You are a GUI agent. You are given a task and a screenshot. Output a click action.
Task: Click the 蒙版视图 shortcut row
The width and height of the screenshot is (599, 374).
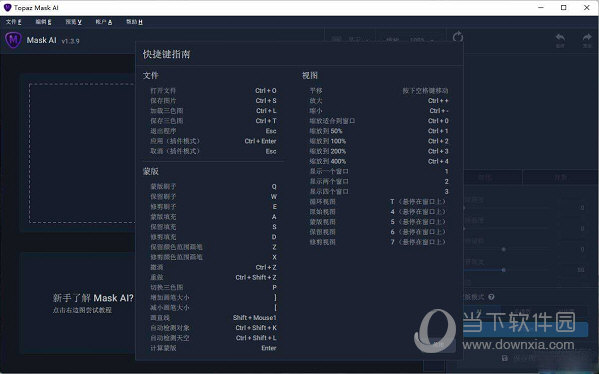(x=379, y=222)
